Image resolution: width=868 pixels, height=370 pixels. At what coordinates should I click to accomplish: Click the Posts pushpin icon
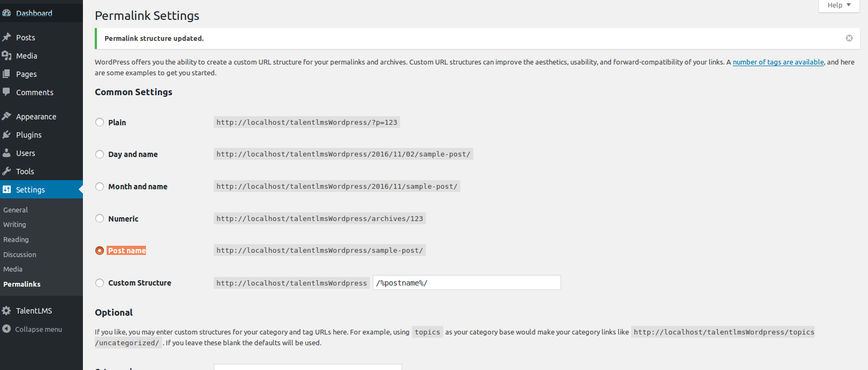[6, 37]
